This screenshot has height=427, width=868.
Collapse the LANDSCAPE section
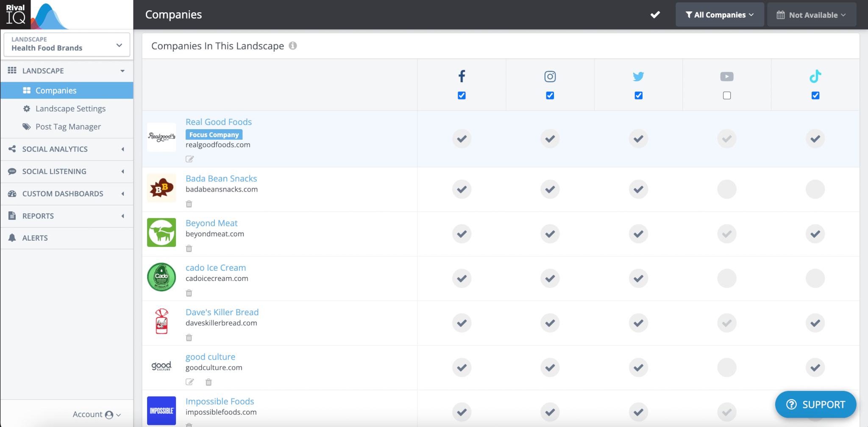point(122,71)
